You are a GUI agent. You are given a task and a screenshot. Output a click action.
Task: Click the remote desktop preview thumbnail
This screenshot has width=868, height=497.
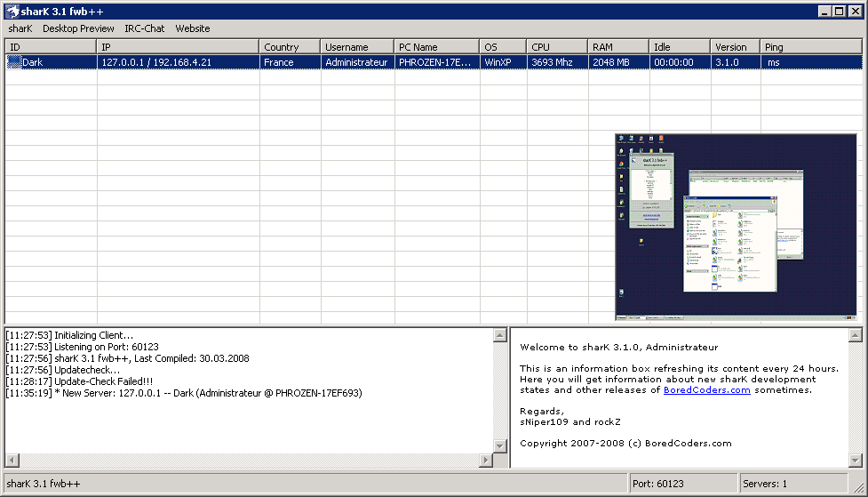point(736,227)
